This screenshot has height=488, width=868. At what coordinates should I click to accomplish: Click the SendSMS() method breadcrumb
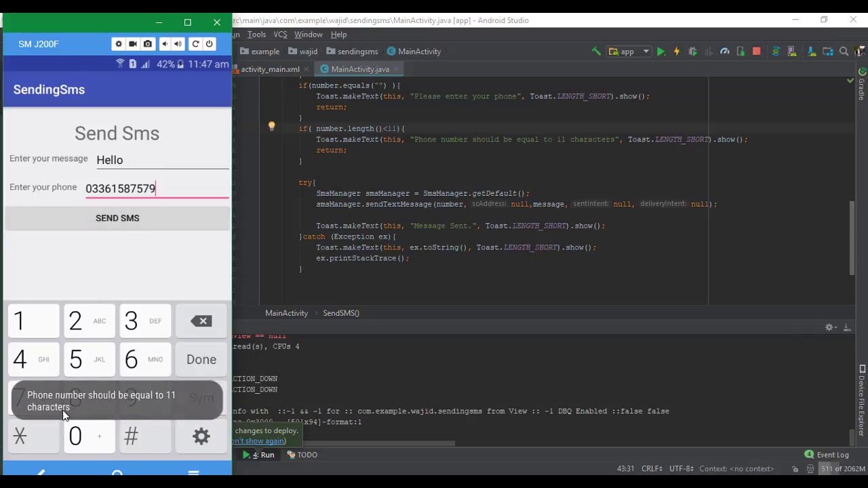(x=341, y=313)
